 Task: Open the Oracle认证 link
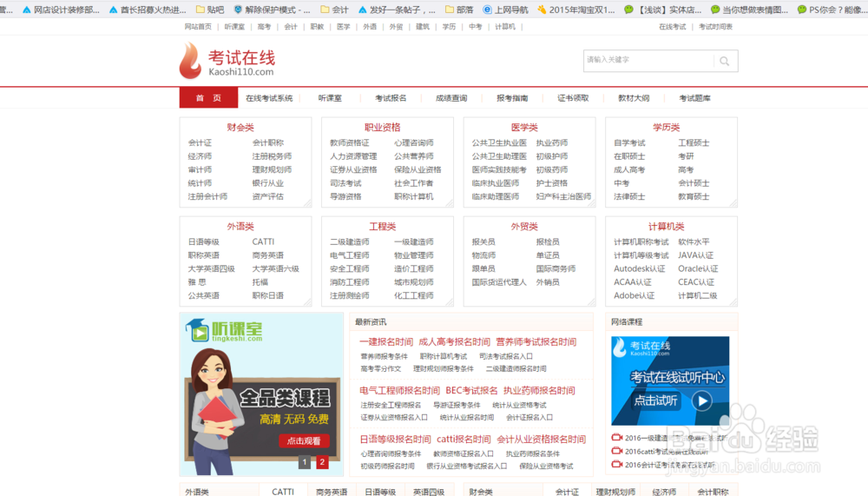click(x=698, y=268)
